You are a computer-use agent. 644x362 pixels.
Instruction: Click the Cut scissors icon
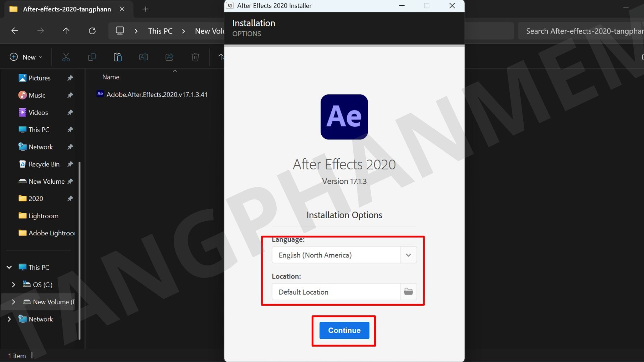pyautogui.click(x=66, y=57)
